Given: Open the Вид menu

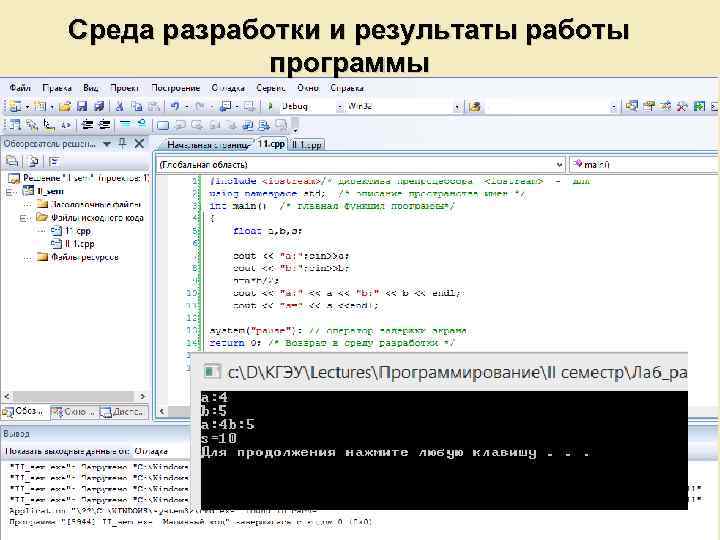Looking at the screenshot, I should coord(91,88).
